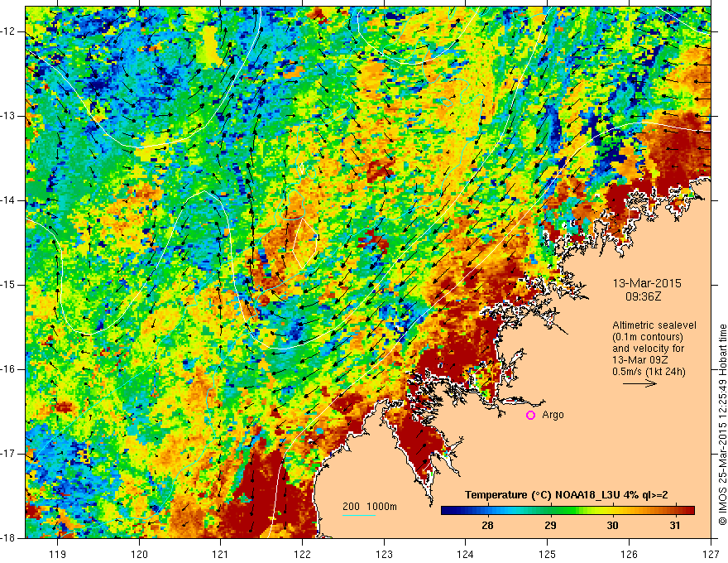Image resolution: width=728 pixels, height=563 pixels.
Task: Click the 13-Mar-2015 date label
Action: pos(647,283)
